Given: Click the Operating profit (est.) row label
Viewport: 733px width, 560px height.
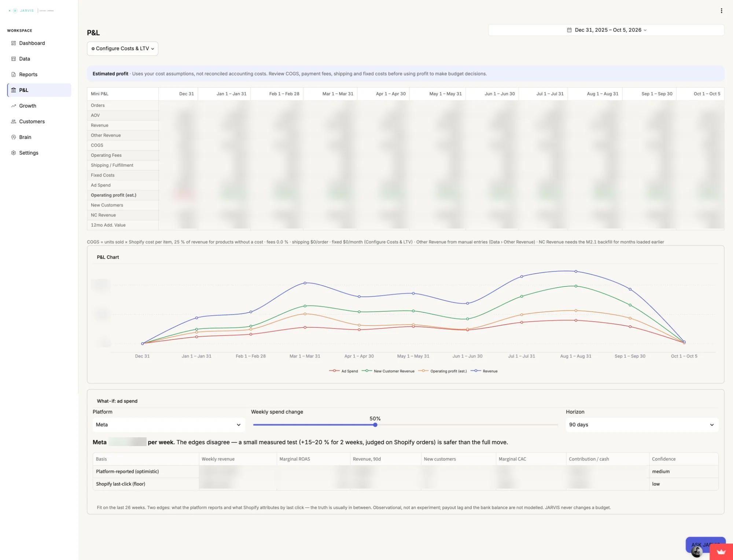Looking at the screenshot, I should [114, 195].
